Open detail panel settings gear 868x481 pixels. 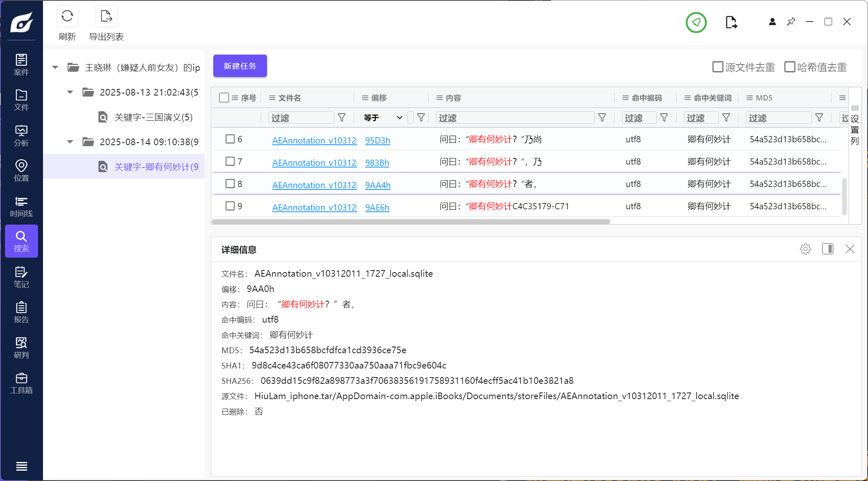[x=805, y=249]
